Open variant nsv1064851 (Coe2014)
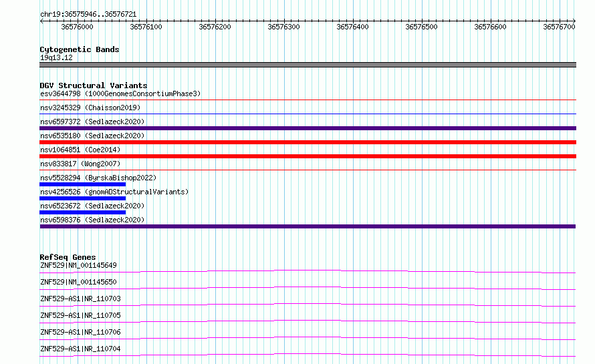 (80, 150)
